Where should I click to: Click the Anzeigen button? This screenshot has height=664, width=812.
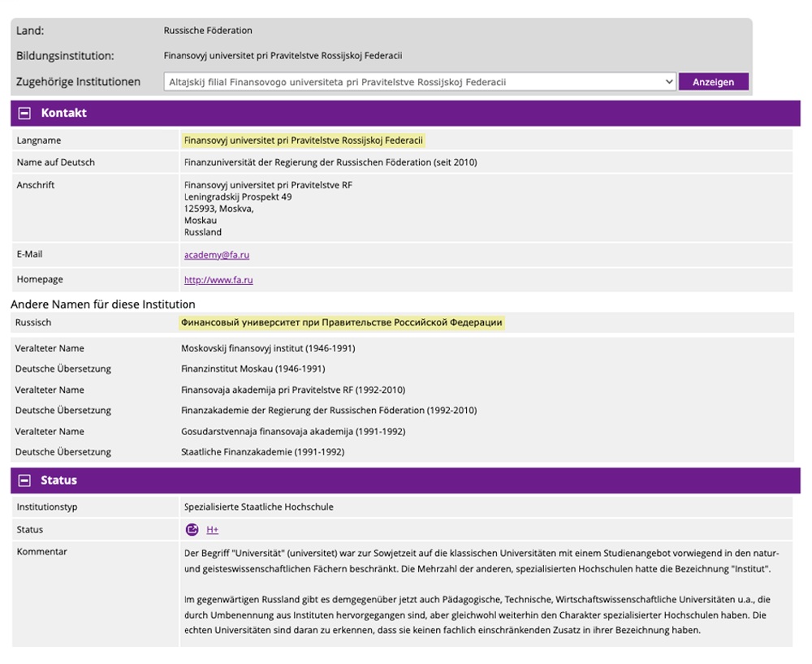pos(713,82)
